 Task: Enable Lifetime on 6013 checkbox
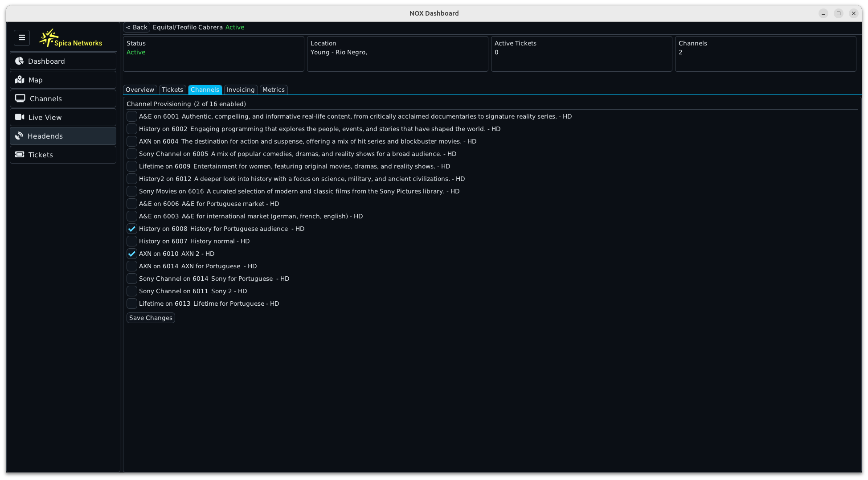(x=132, y=304)
